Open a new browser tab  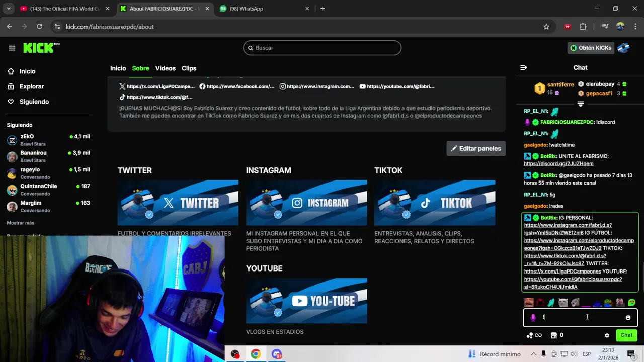(x=323, y=9)
